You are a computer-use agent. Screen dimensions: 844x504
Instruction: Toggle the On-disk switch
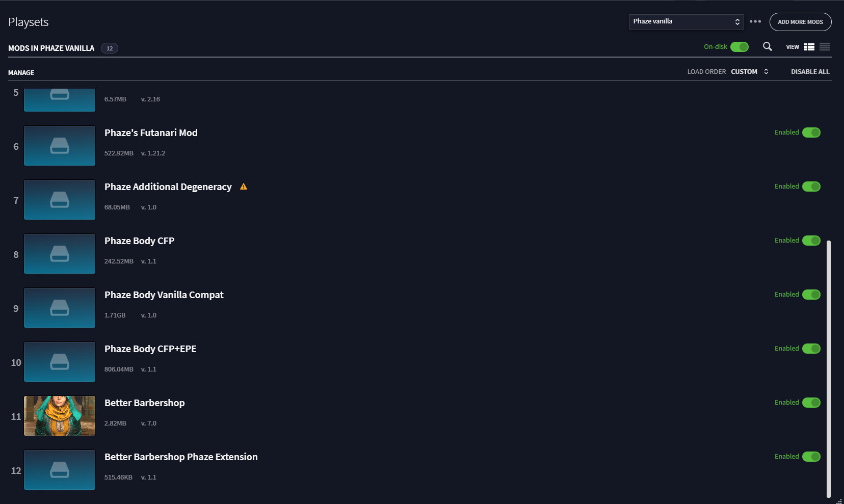[740, 47]
